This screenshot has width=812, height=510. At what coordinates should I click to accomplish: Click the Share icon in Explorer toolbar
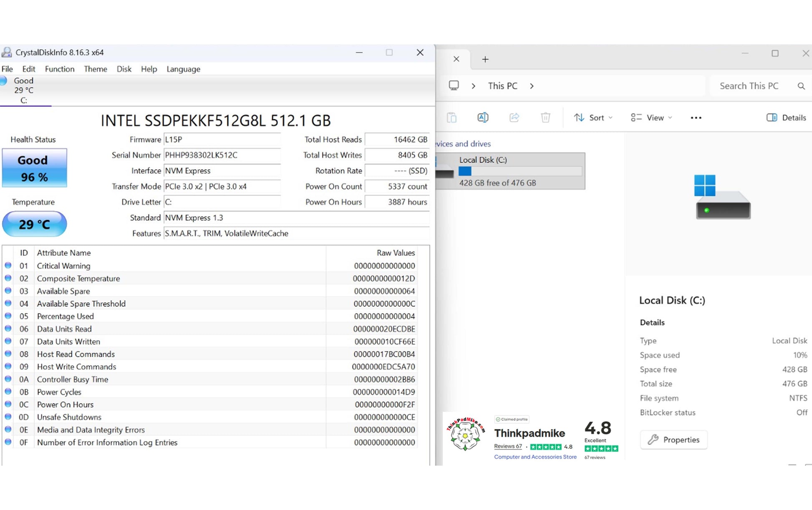(514, 118)
